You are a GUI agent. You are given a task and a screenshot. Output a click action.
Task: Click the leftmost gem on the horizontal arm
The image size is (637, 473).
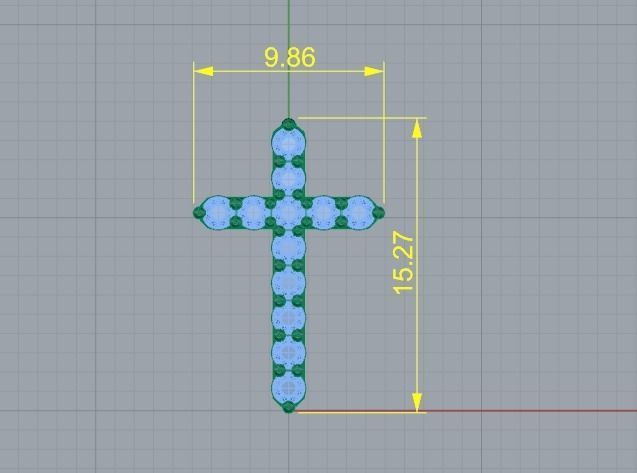point(219,212)
